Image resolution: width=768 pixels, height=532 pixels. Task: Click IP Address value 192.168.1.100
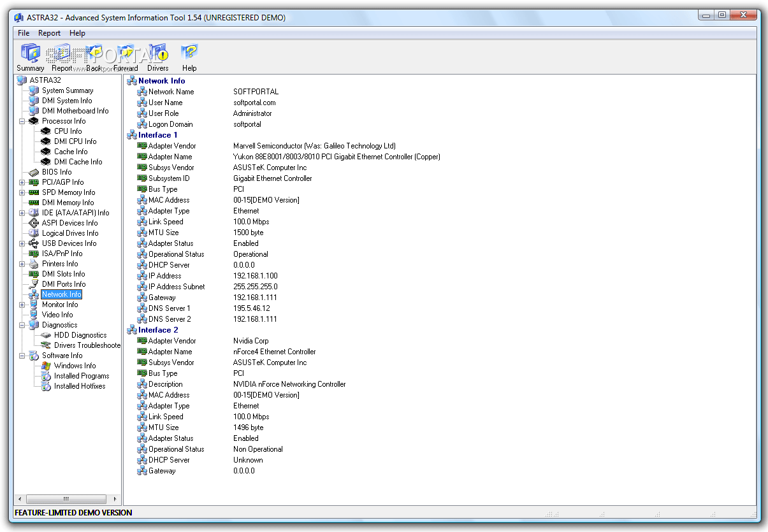256,276
